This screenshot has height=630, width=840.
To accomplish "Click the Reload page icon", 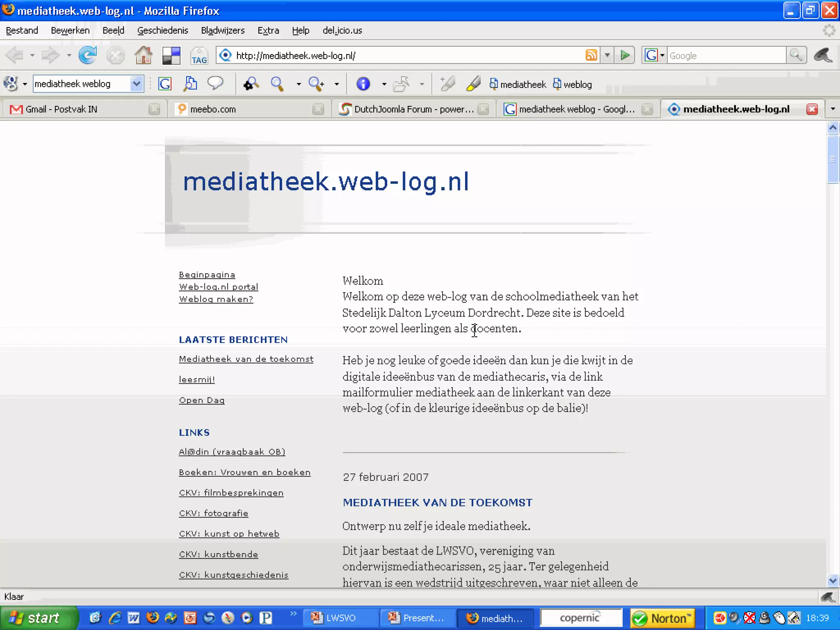I will coord(87,55).
